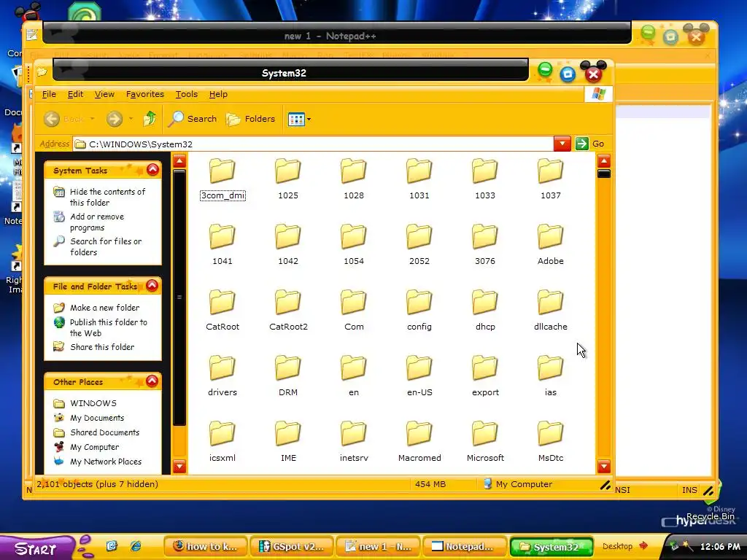Click Search for files or folders
The height and width of the screenshot is (560, 747).
(106, 246)
